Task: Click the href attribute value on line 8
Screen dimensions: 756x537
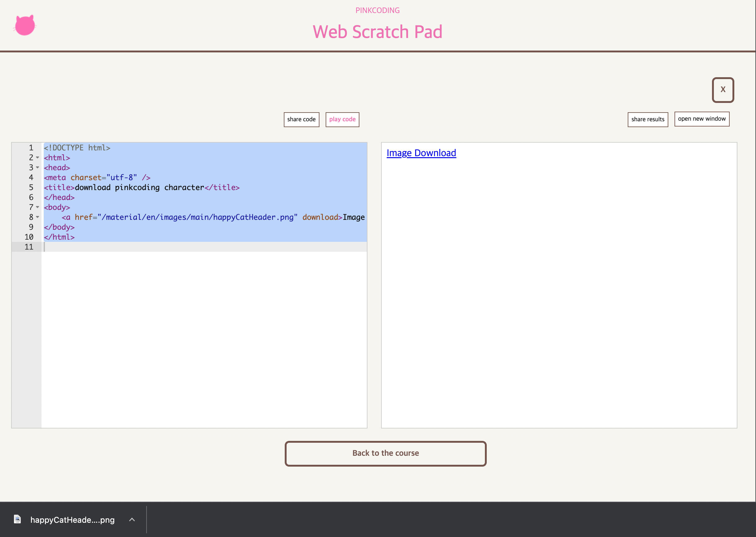Action: 198,217
